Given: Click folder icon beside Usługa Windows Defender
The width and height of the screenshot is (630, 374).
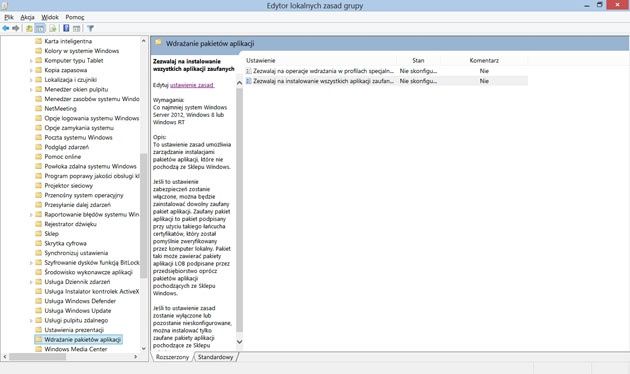Looking at the screenshot, I should [x=39, y=301].
